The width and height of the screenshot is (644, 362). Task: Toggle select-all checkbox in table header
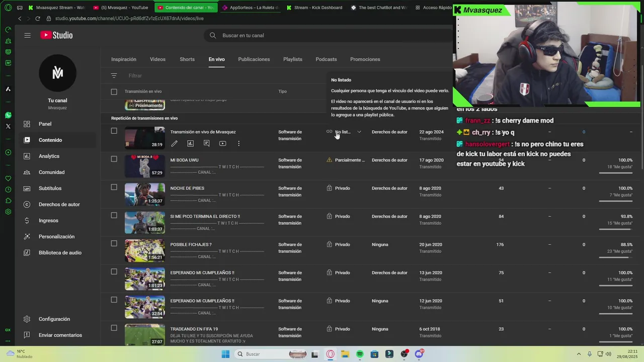114,92
